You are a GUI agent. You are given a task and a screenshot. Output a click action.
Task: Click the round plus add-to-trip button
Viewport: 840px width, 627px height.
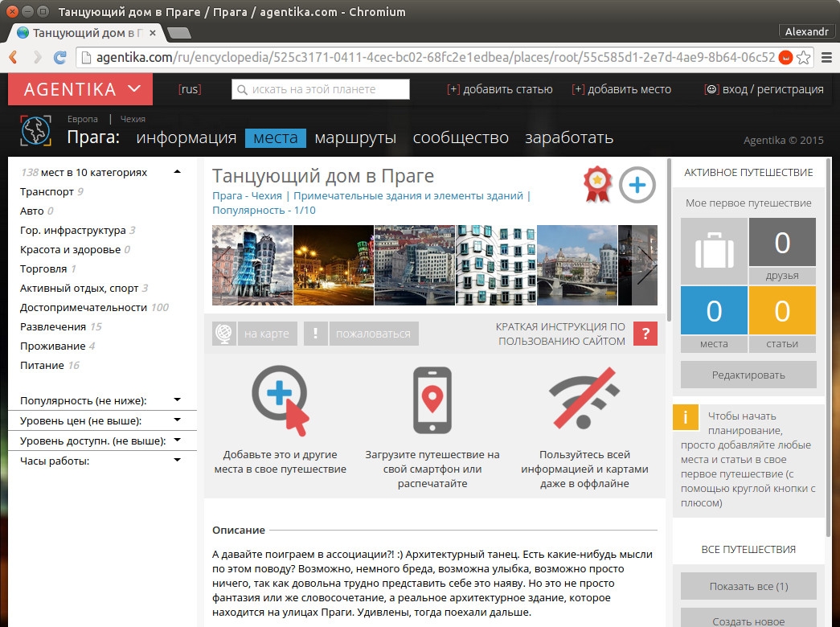point(637,185)
